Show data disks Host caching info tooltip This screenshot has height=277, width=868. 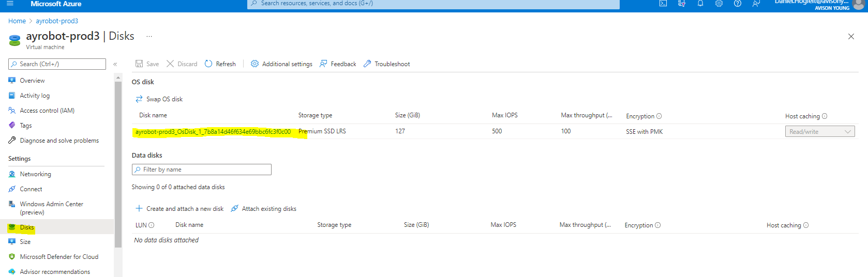(806, 225)
